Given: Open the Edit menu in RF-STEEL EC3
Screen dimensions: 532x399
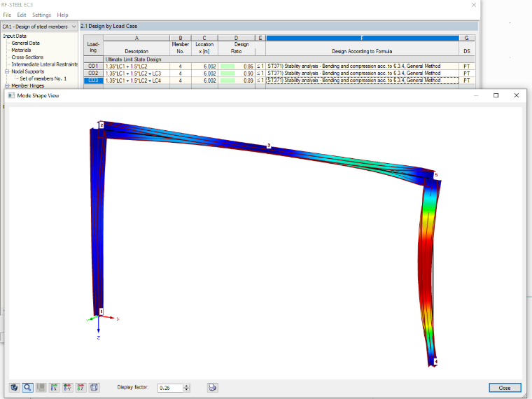Looking at the screenshot, I should coord(22,15).
